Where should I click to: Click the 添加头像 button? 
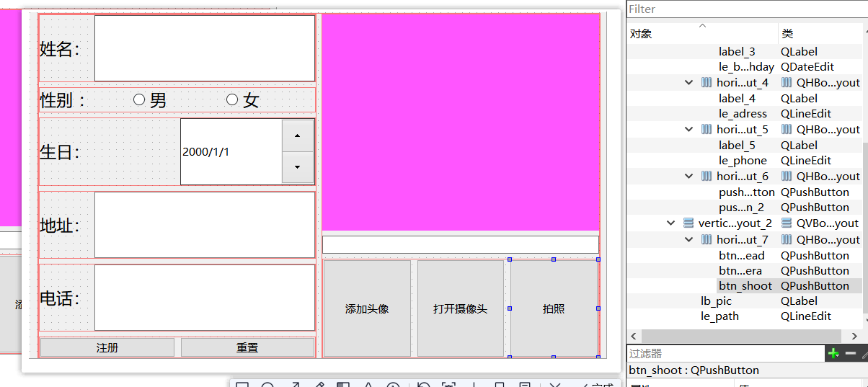[367, 308]
